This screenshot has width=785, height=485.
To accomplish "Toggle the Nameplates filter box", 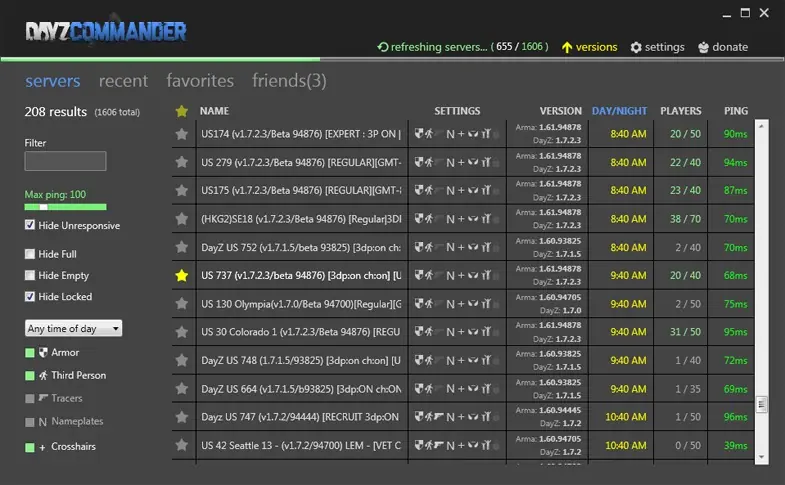I will click(30, 422).
